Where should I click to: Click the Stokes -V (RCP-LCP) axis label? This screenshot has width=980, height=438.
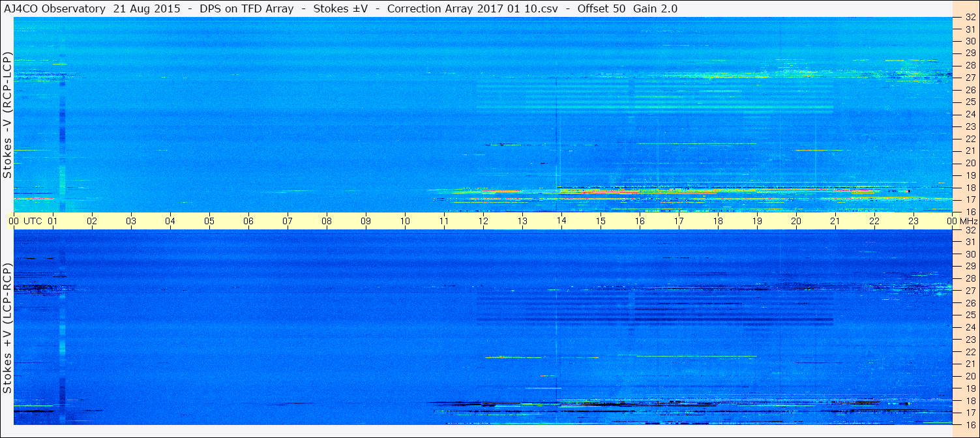click(7, 115)
